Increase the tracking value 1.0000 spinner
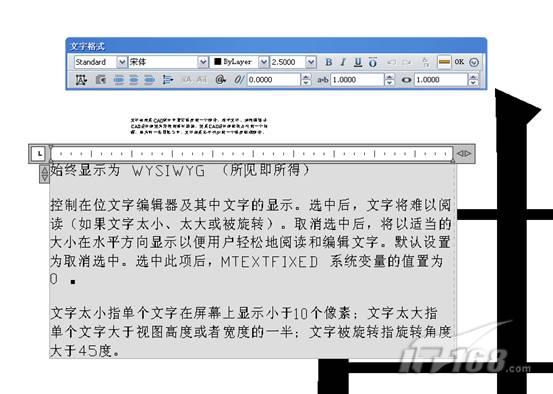 [389, 77]
